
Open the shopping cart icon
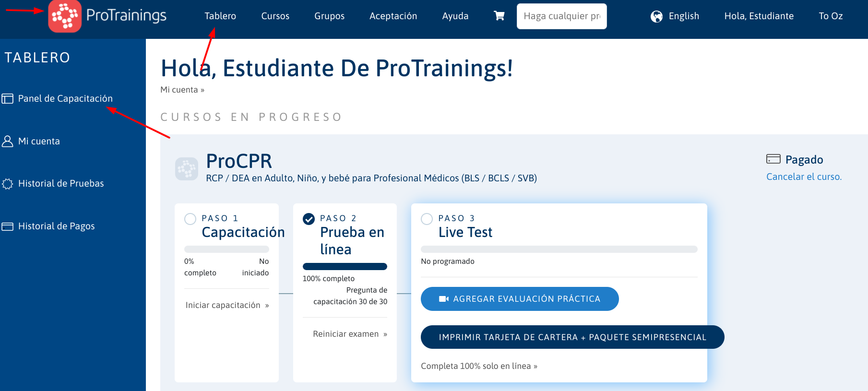[x=499, y=16]
